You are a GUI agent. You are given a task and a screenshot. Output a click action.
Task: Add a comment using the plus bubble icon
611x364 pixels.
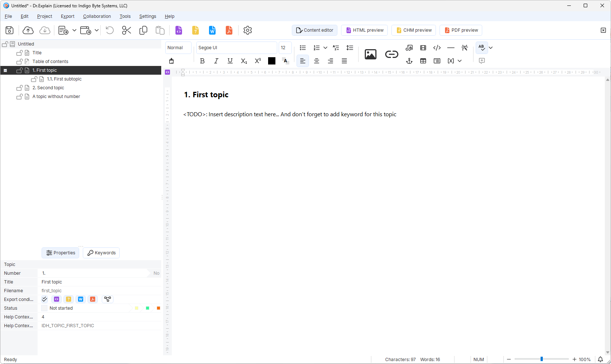point(482,61)
